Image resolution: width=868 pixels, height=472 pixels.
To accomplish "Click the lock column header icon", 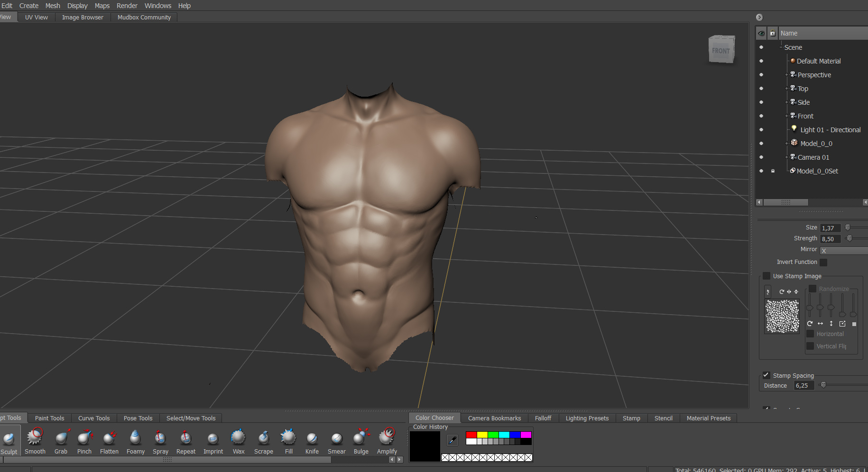I will [x=773, y=33].
